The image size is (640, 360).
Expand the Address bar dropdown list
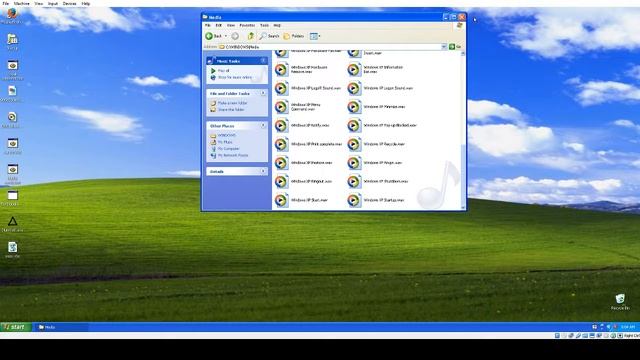point(444,47)
